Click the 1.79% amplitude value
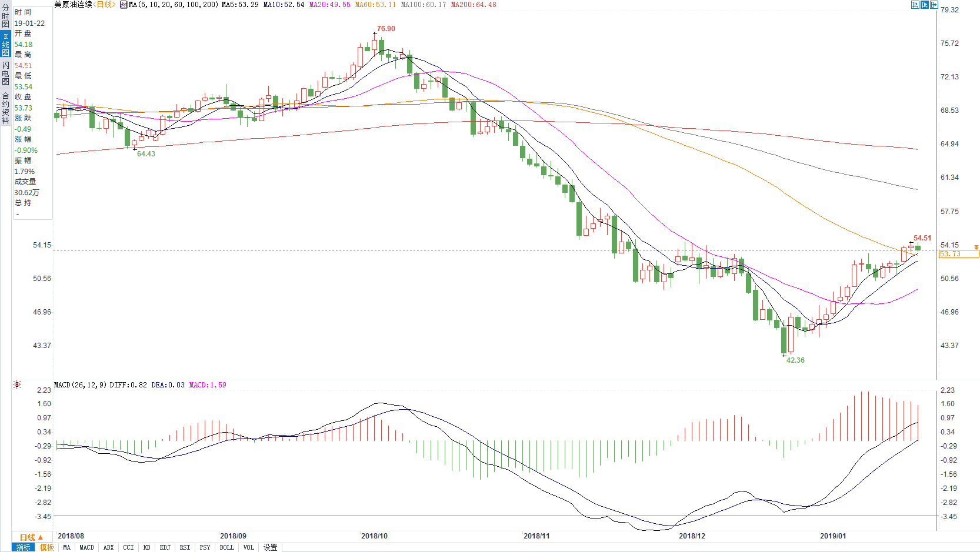 click(x=25, y=172)
